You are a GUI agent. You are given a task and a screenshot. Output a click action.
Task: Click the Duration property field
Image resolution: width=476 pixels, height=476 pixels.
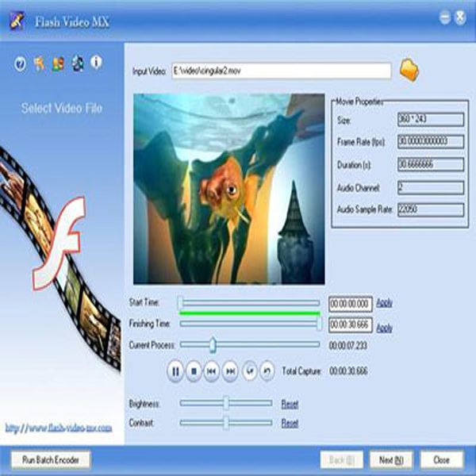tap(431, 164)
